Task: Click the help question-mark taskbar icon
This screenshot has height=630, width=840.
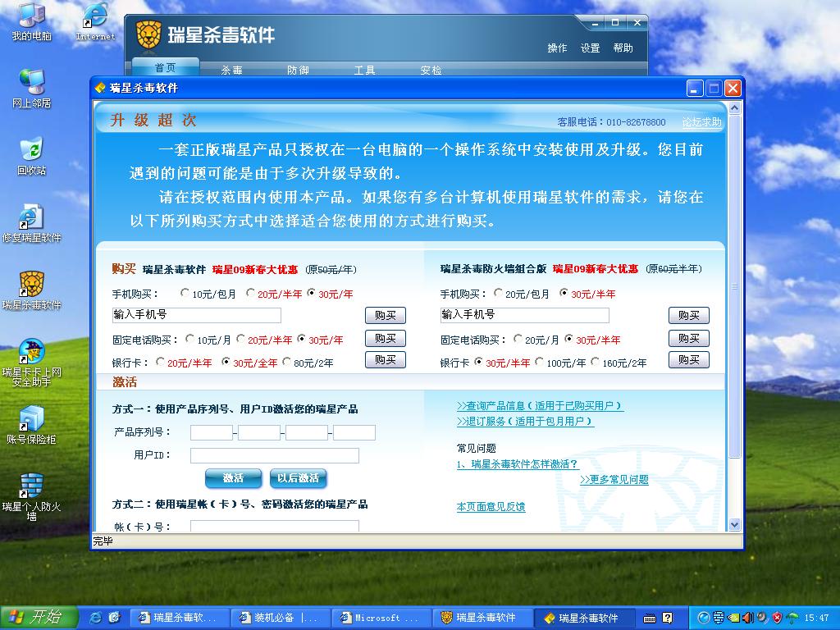Action: pos(668,618)
